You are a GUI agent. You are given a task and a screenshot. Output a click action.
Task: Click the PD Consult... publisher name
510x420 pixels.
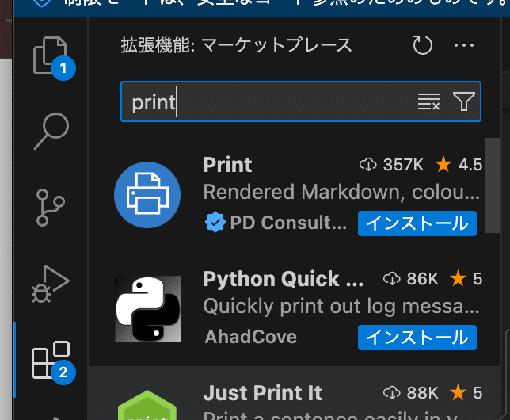[x=288, y=223]
